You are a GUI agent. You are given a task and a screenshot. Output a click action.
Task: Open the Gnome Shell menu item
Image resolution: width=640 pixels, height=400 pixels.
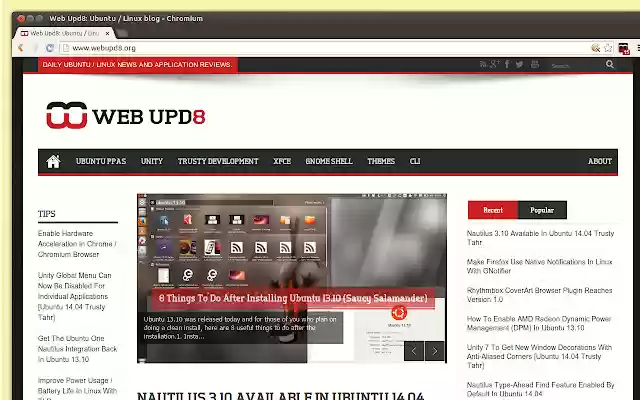(x=329, y=161)
